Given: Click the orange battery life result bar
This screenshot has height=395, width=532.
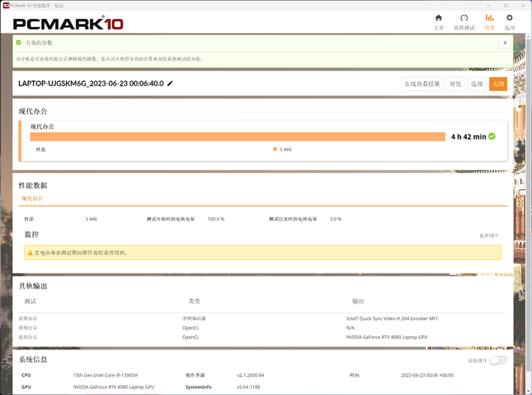Looking at the screenshot, I should click(x=237, y=137).
